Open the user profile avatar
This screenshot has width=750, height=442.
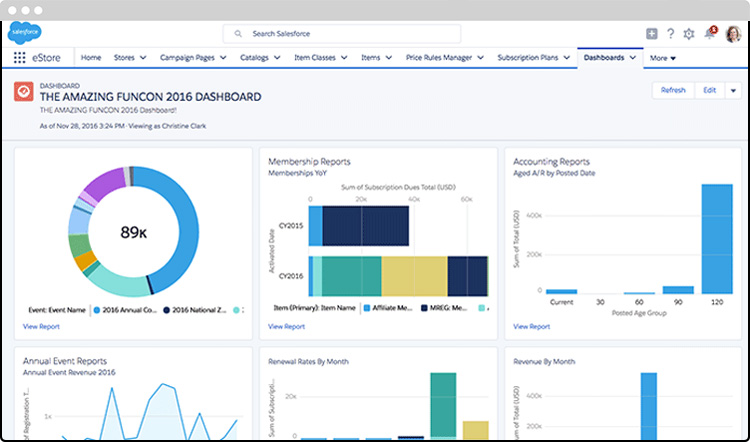coord(733,33)
